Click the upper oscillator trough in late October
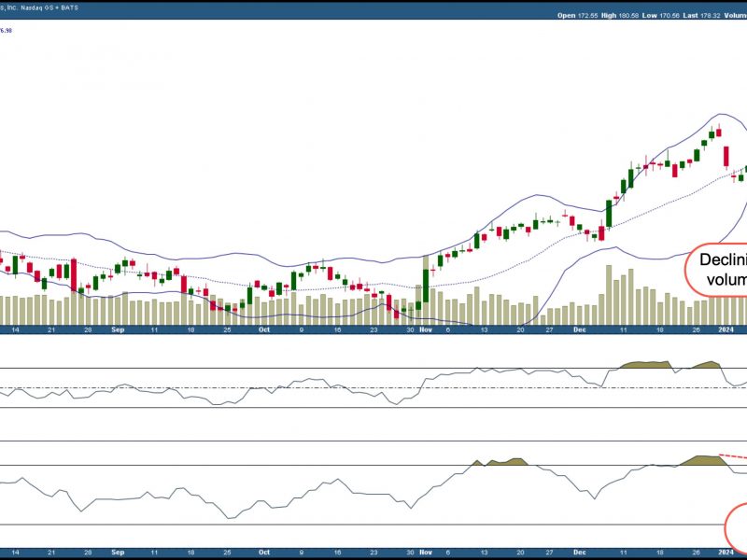 (396, 404)
